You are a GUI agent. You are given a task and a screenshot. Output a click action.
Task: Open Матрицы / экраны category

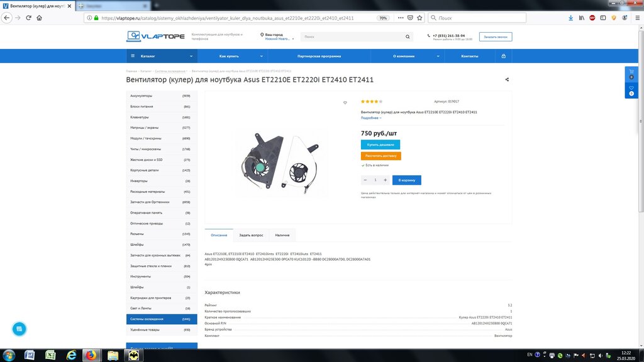click(162, 128)
